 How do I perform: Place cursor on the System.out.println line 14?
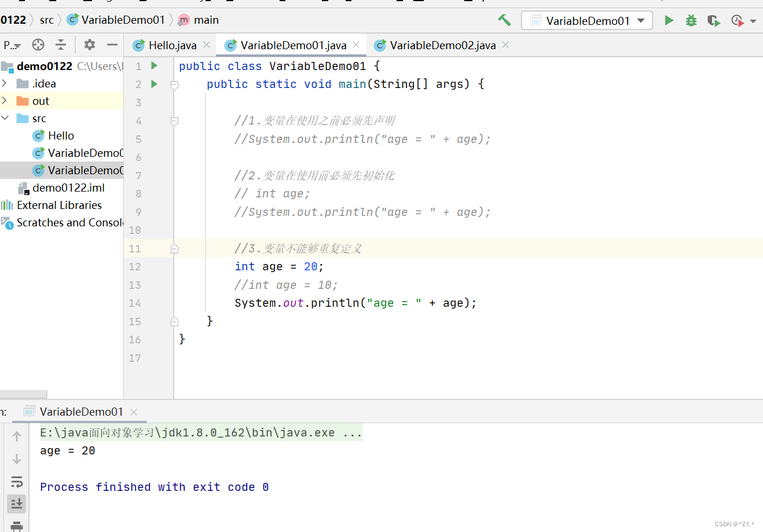click(x=355, y=303)
